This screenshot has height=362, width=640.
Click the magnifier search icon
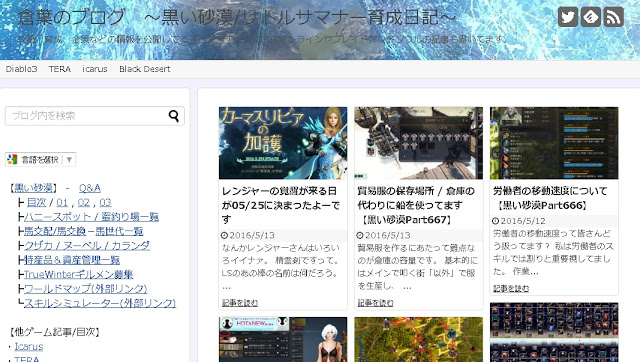click(x=174, y=116)
